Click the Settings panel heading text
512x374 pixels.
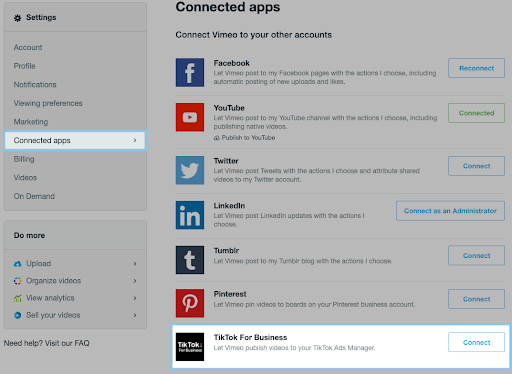click(x=41, y=17)
